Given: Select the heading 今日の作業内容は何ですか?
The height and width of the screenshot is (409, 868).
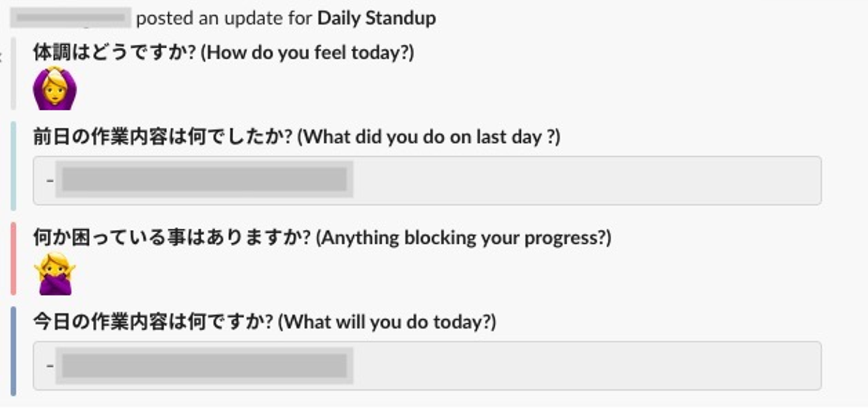Looking at the screenshot, I should point(153,322).
